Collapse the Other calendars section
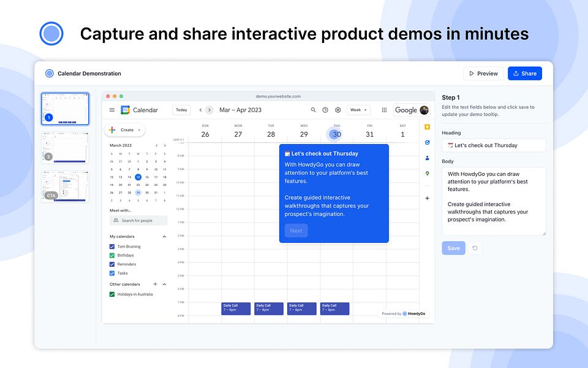Screen dimensions: 588x368 (x=164, y=284)
